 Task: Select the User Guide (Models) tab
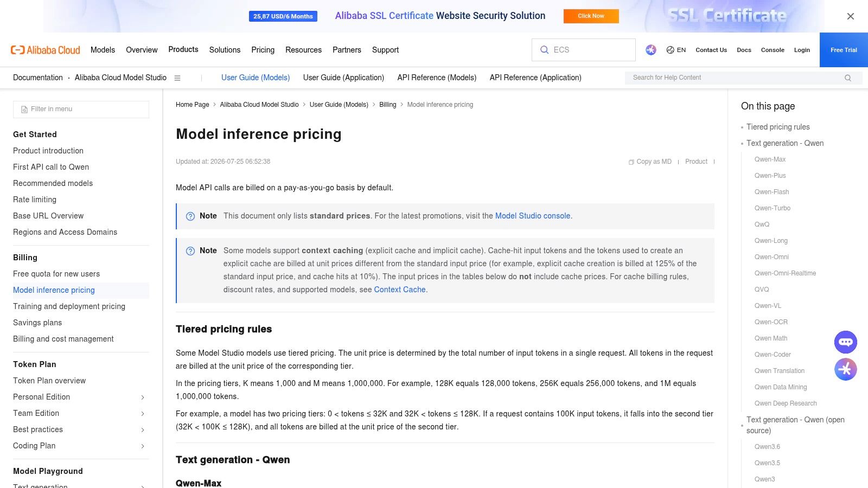point(256,78)
